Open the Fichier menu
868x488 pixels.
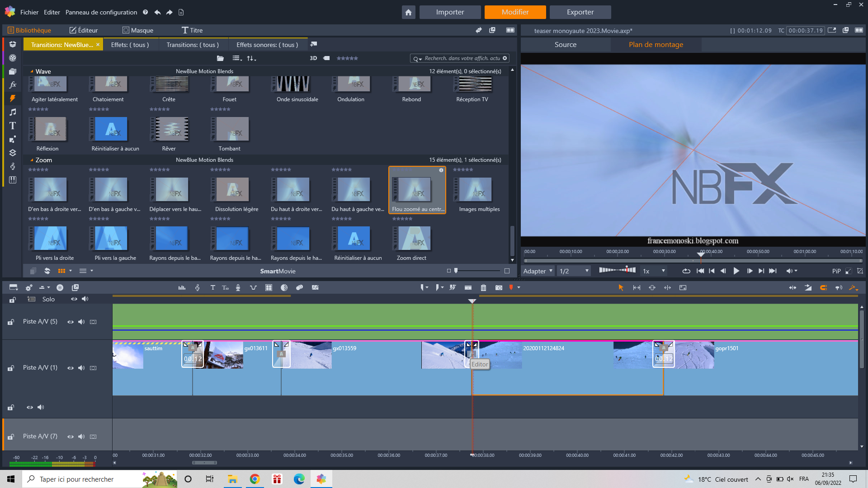29,12
